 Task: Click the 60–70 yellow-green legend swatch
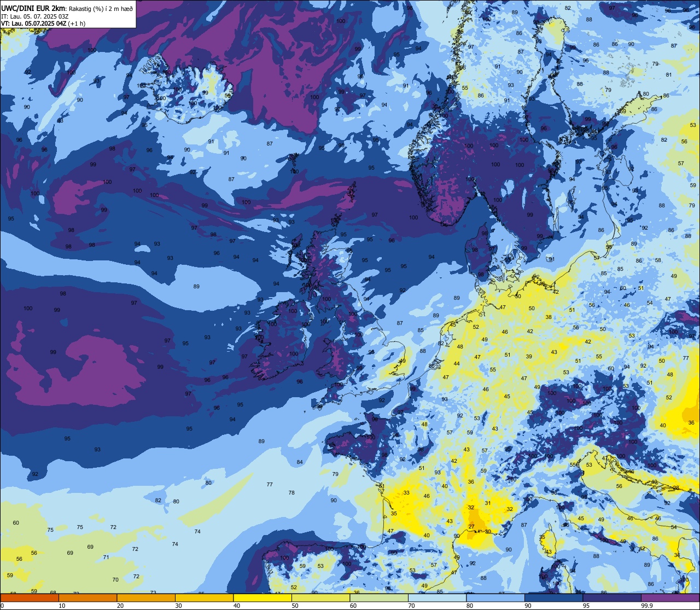(379, 598)
